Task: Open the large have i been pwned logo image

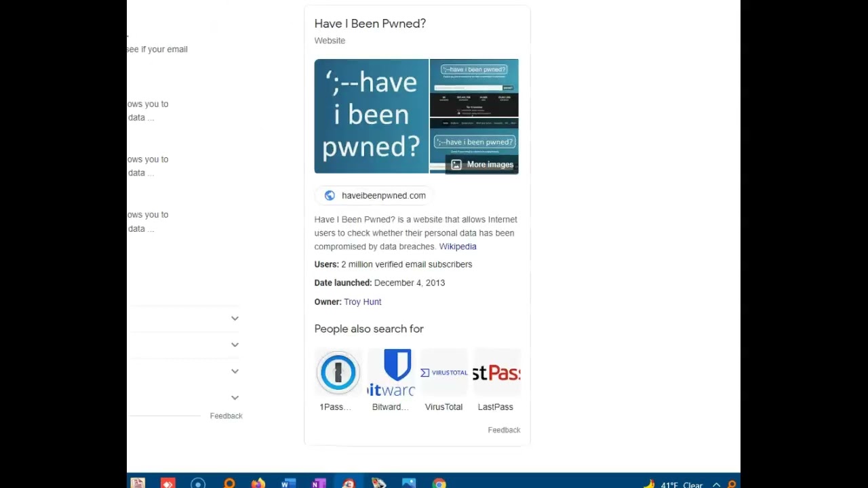Action: [x=372, y=116]
